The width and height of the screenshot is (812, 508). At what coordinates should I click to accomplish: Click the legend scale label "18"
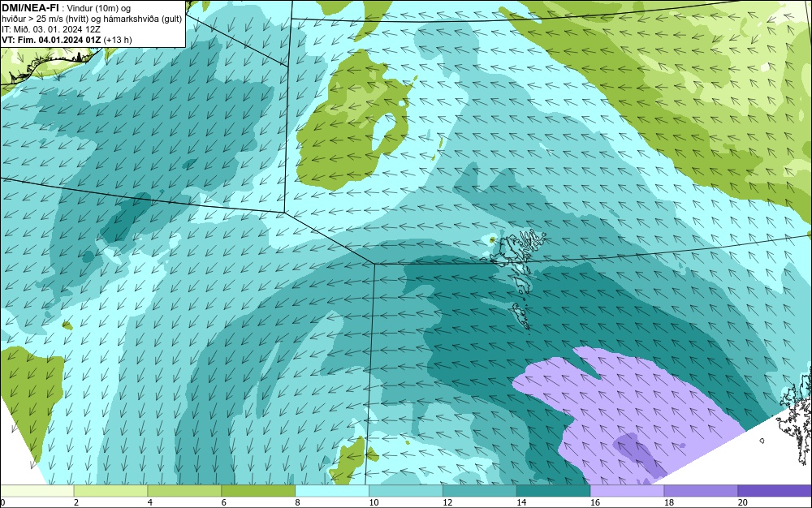click(x=668, y=502)
